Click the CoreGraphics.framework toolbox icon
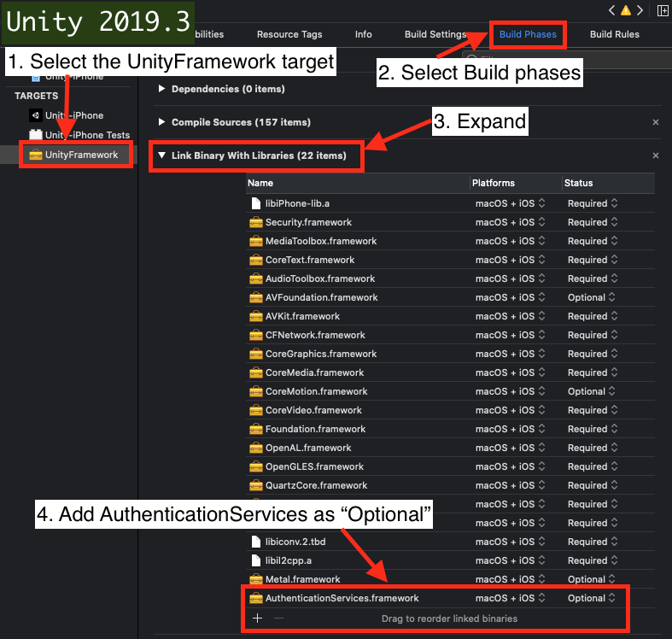672x639 pixels. click(256, 354)
